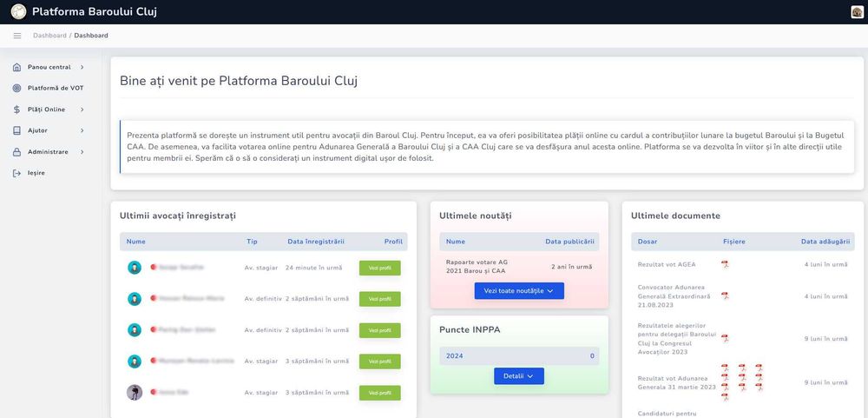Expand the Panou central submenu chevron
The width and height of the screenshot is (868, 418).
[82, 67]
